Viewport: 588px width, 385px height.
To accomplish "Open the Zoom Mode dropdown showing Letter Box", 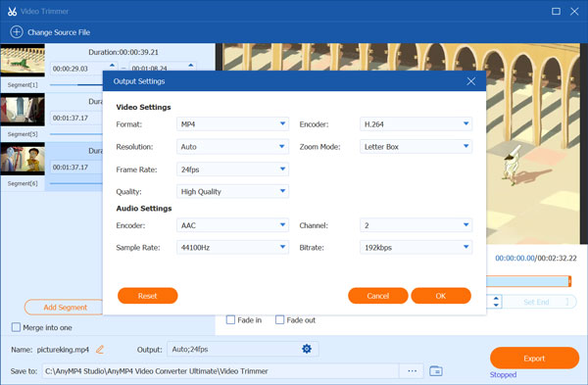I will (x=416, y=147).
